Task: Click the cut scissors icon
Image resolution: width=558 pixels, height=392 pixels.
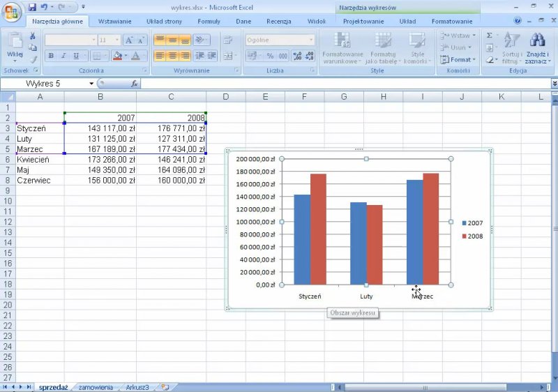Action: (x=32, y=36)
